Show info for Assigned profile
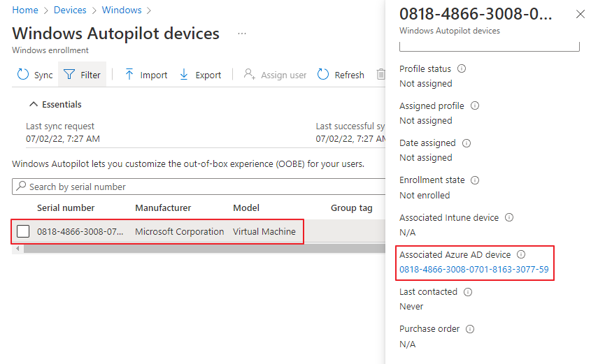This screenshot has height=364, width=591. click(x=474, y=105)
